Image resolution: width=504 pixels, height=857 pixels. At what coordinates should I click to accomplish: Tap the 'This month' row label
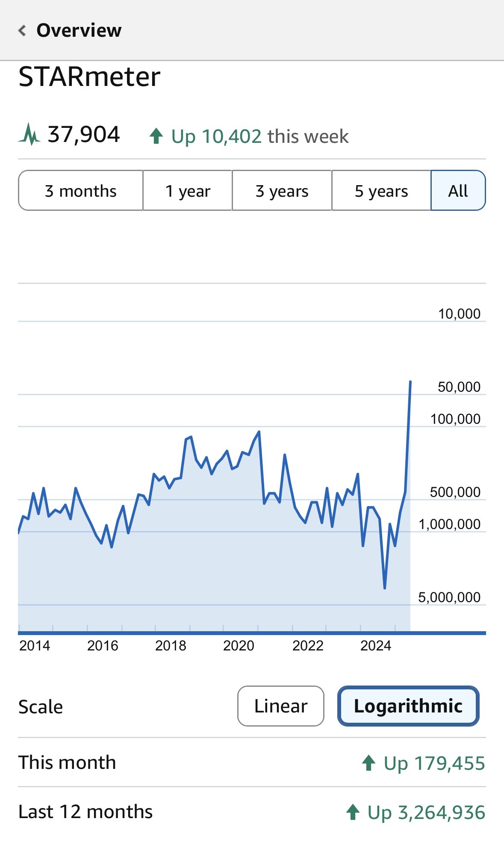(x=67, y=762)
